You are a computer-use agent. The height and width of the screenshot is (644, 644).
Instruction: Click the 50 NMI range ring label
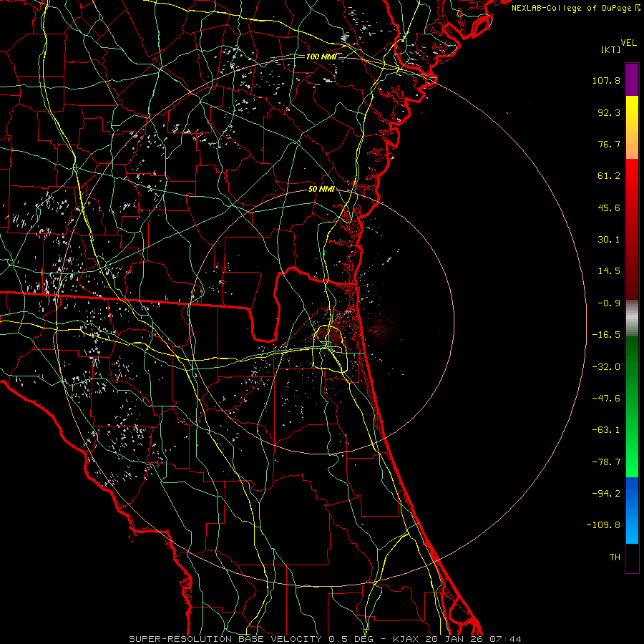click(x=321, y=190)
